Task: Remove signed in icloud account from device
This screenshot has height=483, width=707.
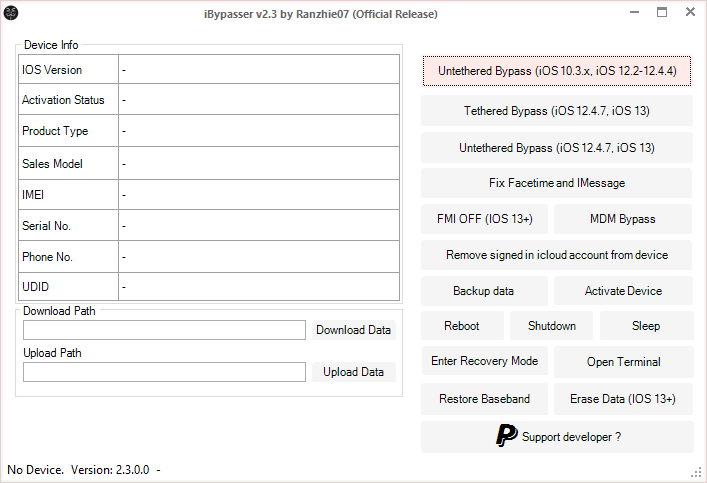Action: tap(556, 255)
